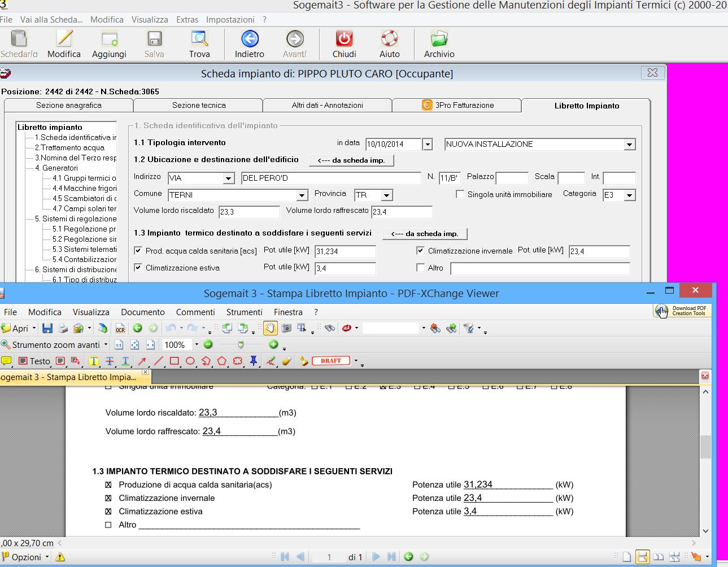The height and width of the screenshot is (567, 728).
Task: Run OCR on the PDF document
Action: (120, 328)
